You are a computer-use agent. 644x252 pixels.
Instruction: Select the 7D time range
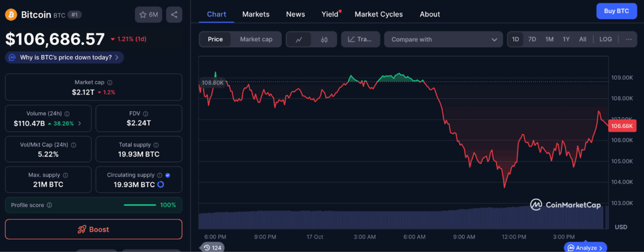coord(532,39)
